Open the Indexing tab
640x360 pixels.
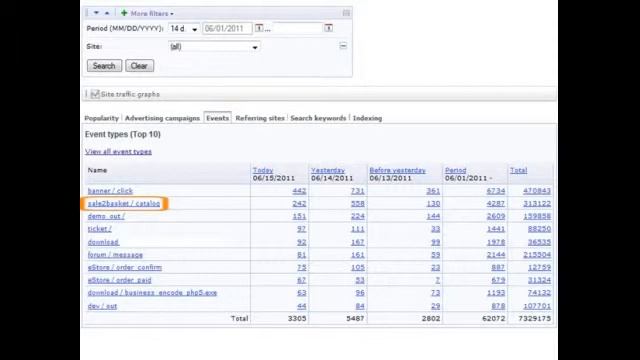click(x=367, y=118)
